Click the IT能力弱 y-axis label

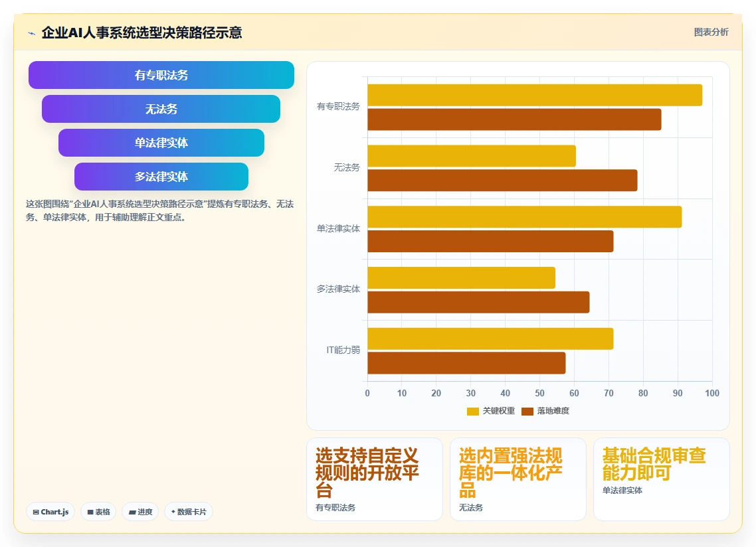(343, 350)
